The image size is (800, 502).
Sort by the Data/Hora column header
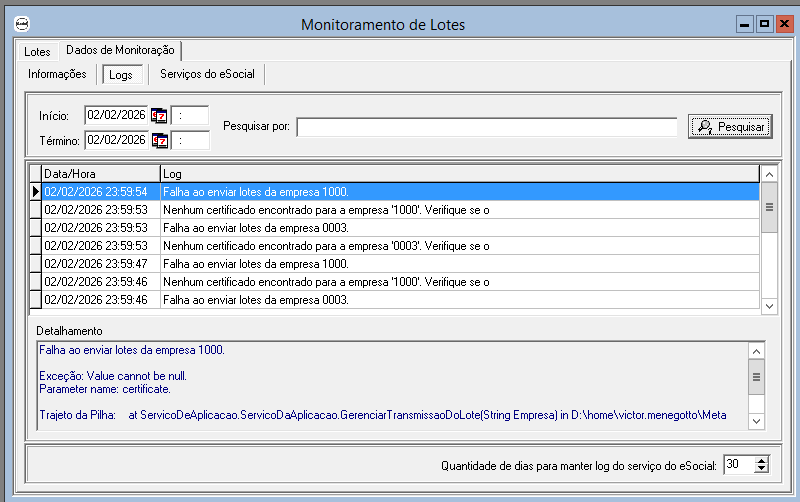(100, 174)
